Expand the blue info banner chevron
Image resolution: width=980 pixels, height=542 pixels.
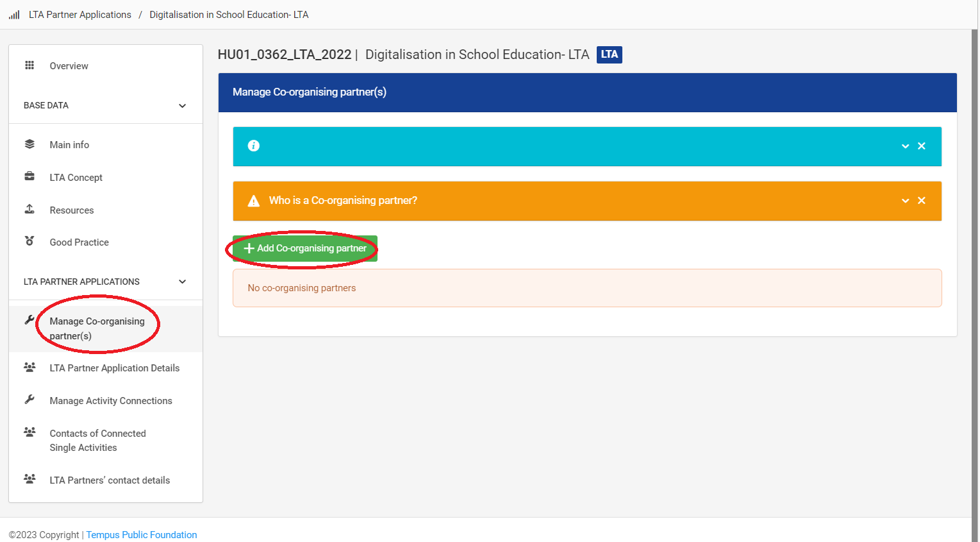pyautogui.click(x=905, y=146)
